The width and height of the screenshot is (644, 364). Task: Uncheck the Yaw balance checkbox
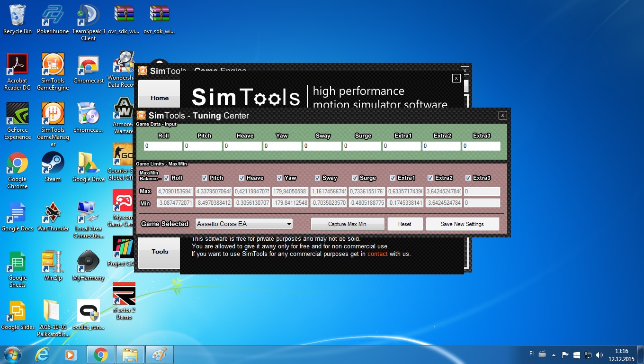pyautogui.click(x=280, y=178)
